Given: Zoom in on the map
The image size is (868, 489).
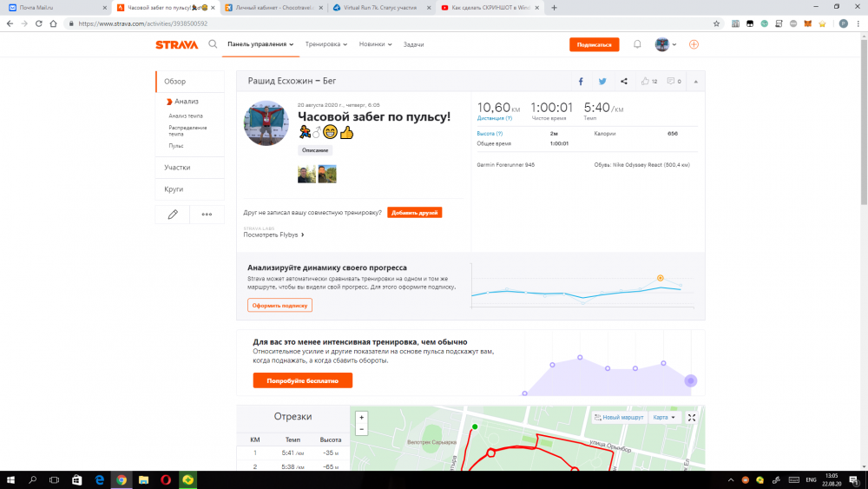Looking at the screenshot, I should click(x=362, y=418).
